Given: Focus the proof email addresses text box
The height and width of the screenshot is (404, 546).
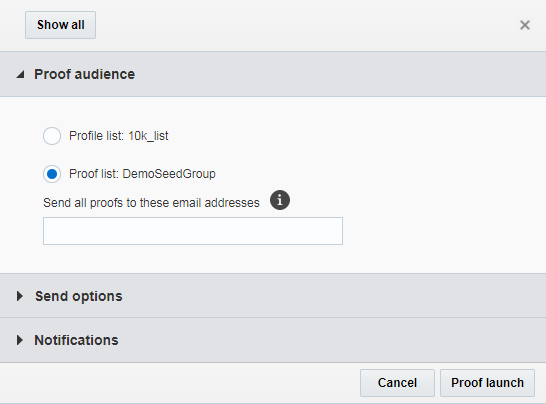Looking at the screenshot, I should [x=193, y=231].
